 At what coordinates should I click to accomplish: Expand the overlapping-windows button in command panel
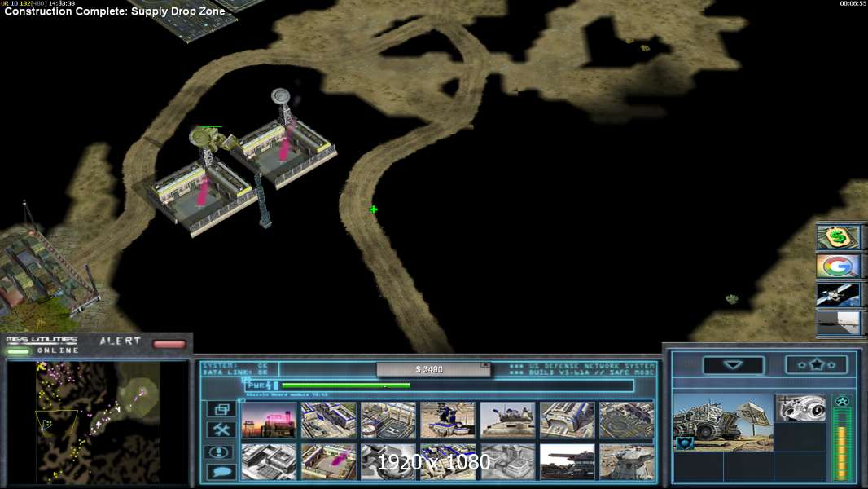coord(221,409)
